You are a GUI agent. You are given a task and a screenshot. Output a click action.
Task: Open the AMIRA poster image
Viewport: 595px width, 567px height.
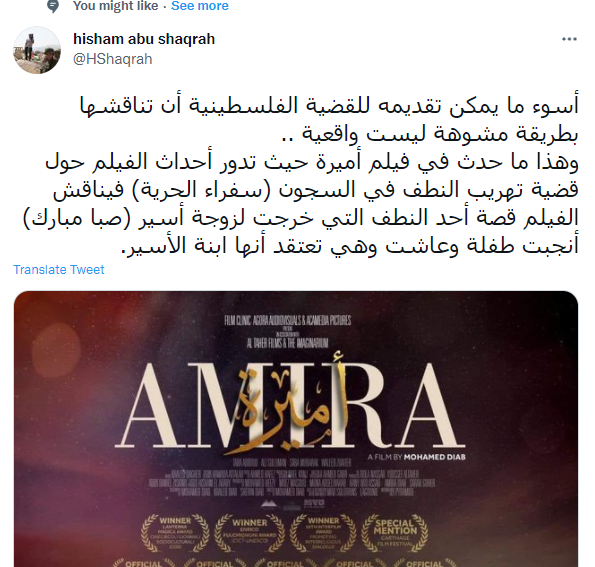tap(296, 429)
